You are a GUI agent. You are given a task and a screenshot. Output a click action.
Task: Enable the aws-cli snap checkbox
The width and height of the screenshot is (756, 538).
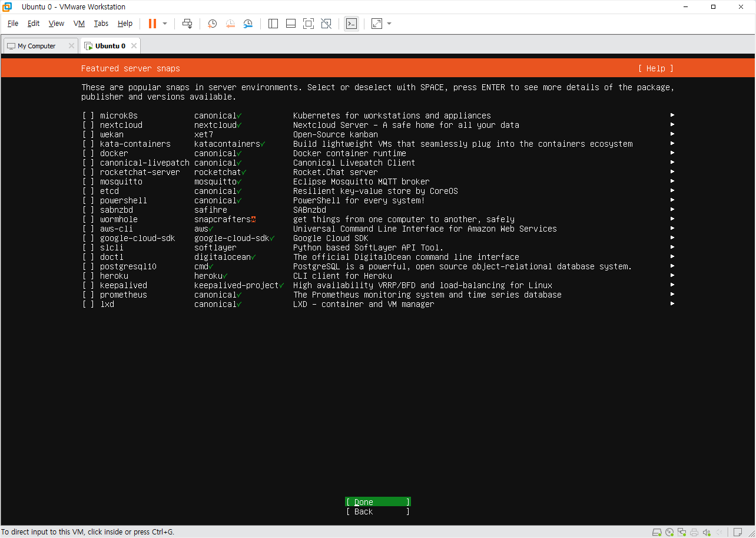point(88,229)
